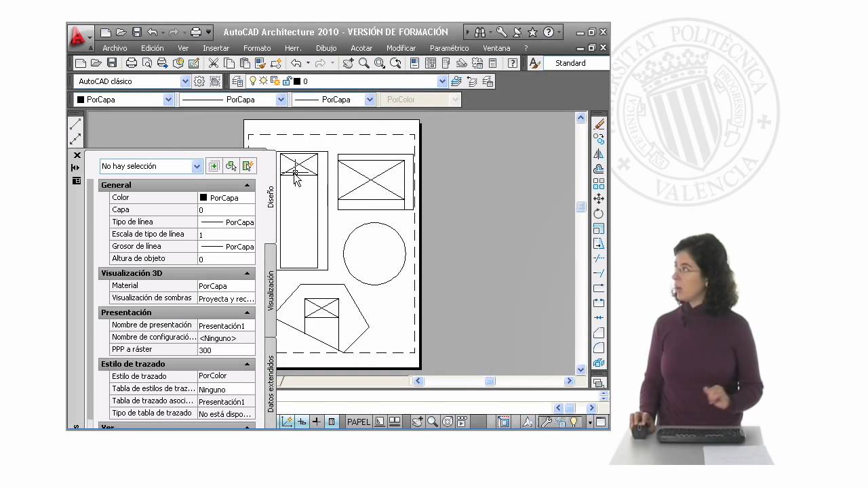
Task: Toggle the auto-hide button on Properties palette
Action: click(75, 167)
